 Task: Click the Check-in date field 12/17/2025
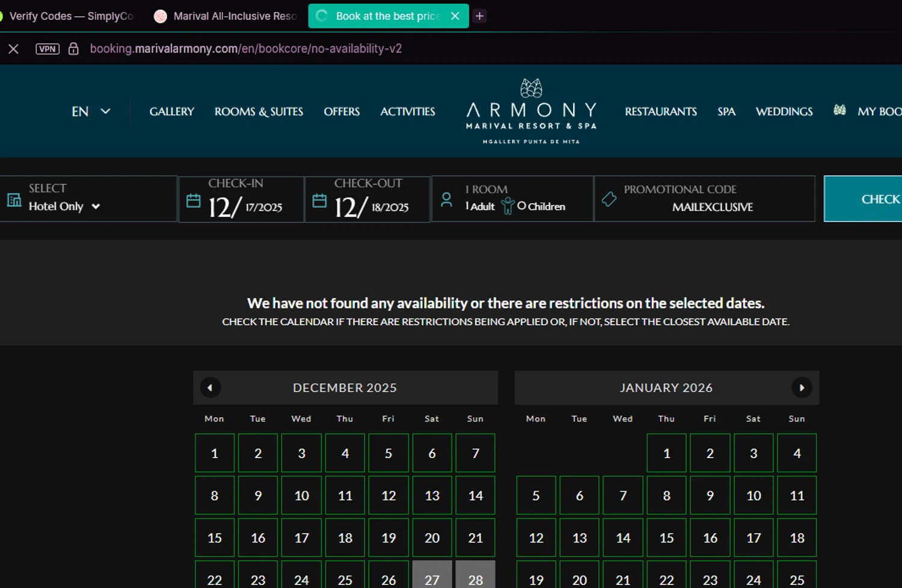241,199
